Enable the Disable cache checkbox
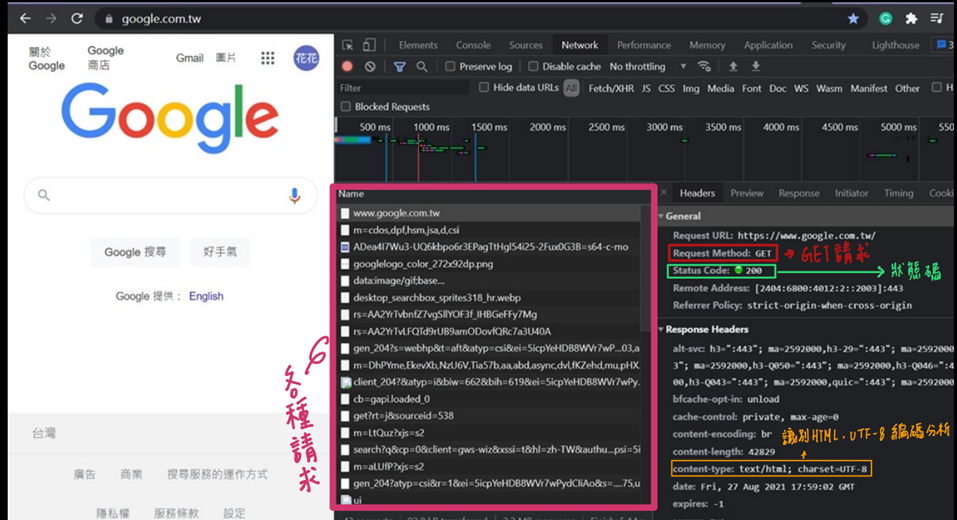The image size is (957, 520). 533,67
